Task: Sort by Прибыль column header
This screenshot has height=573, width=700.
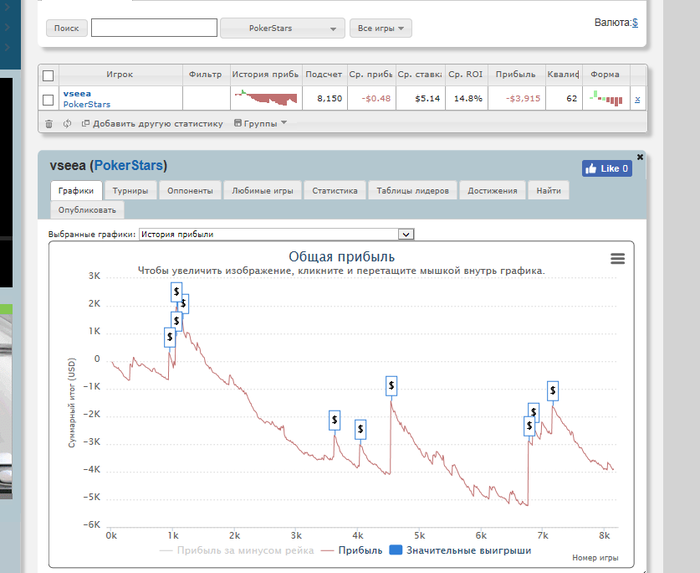Action: (516, 75)
